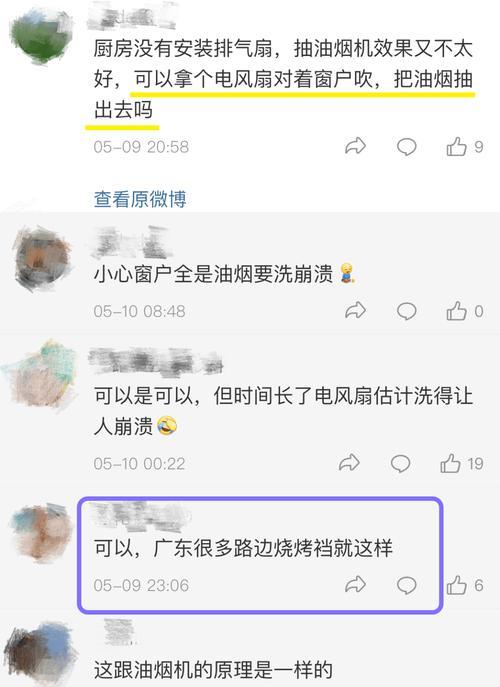Screen dimensions: 500x687
Task: Tap the blurred username above 小心窗户 comment
Action: tap(131, 242)
